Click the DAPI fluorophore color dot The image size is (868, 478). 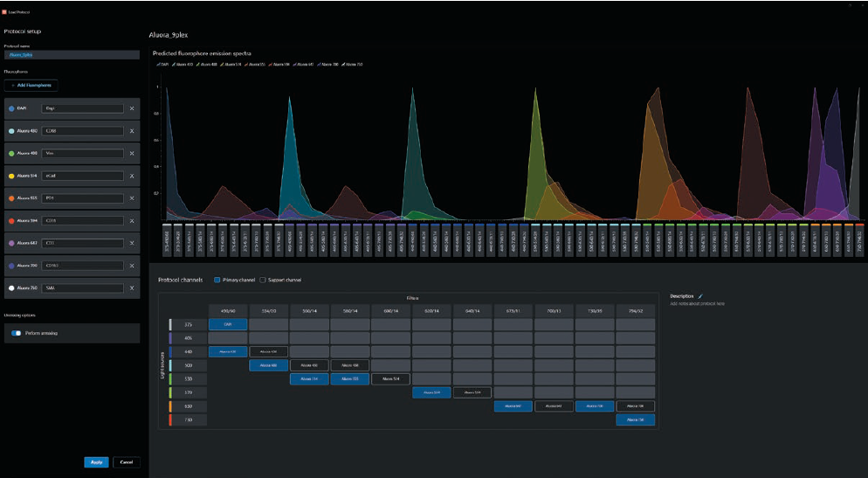click(x=10, y=108)
